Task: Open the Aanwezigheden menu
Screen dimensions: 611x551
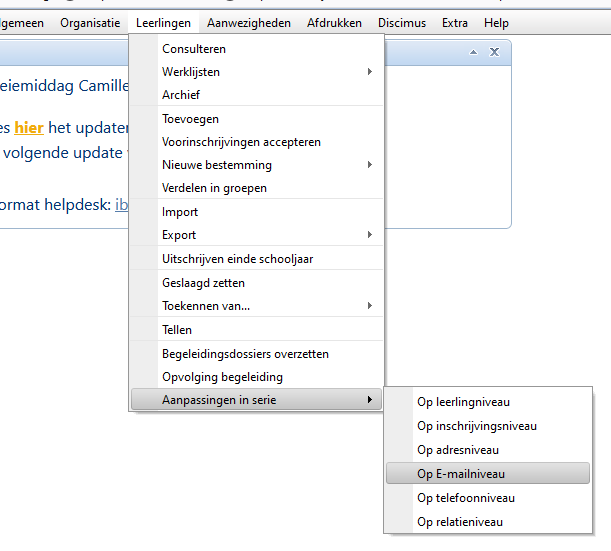Action: [x=249, y=23]
